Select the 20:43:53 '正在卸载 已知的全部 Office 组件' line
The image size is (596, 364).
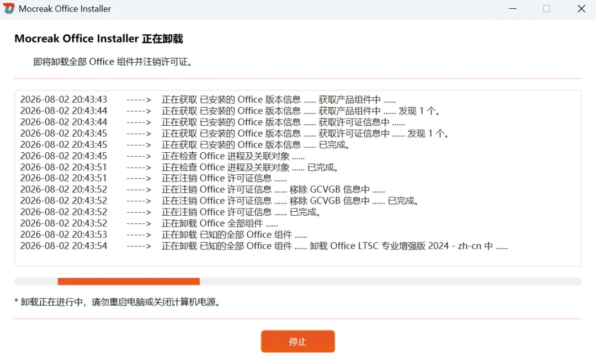164,235
